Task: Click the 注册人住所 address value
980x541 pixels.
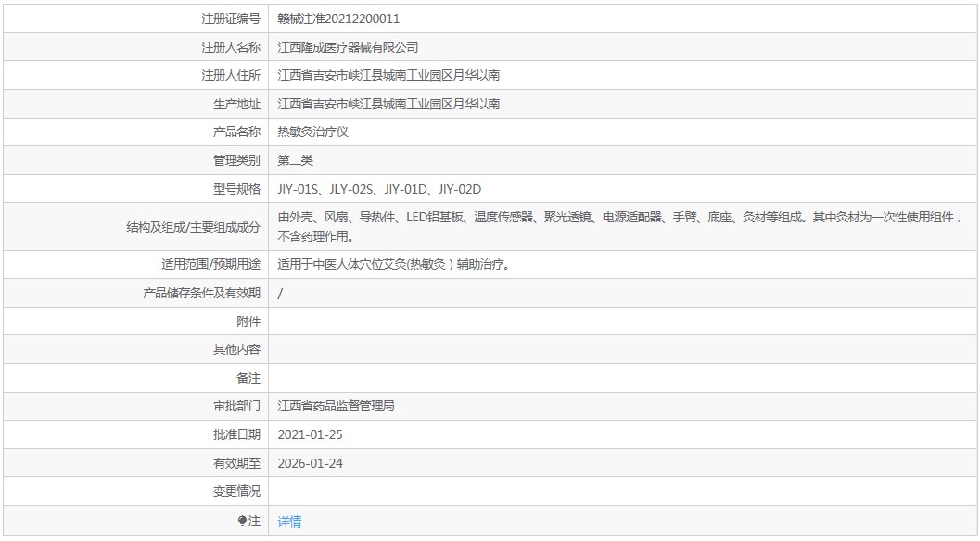Action: [x=388, y=76]
